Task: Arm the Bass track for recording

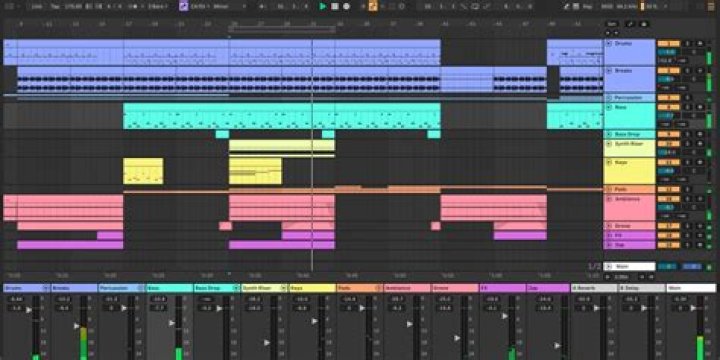Action: pos(700,107)
